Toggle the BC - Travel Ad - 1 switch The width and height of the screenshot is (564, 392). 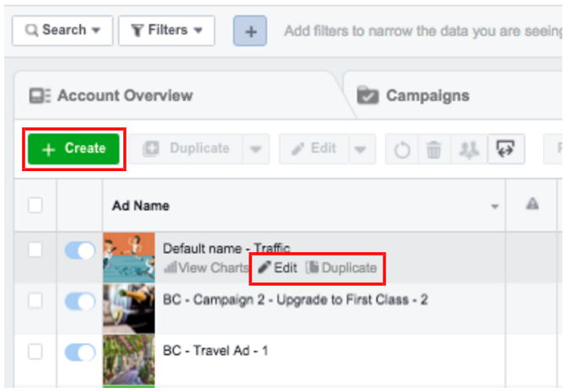[x=80, y=352]
